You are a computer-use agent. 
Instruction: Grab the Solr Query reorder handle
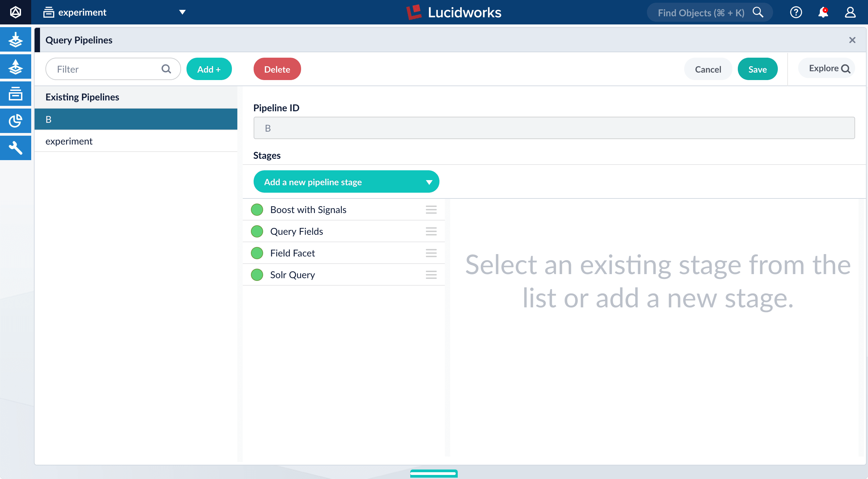click(x=431, y=275)
